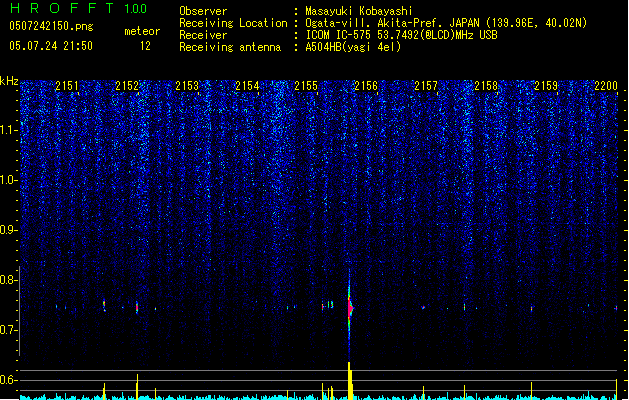Click the 0.9 kHz axis label
The image size is (629, 400).
click(x=8, y=230)
